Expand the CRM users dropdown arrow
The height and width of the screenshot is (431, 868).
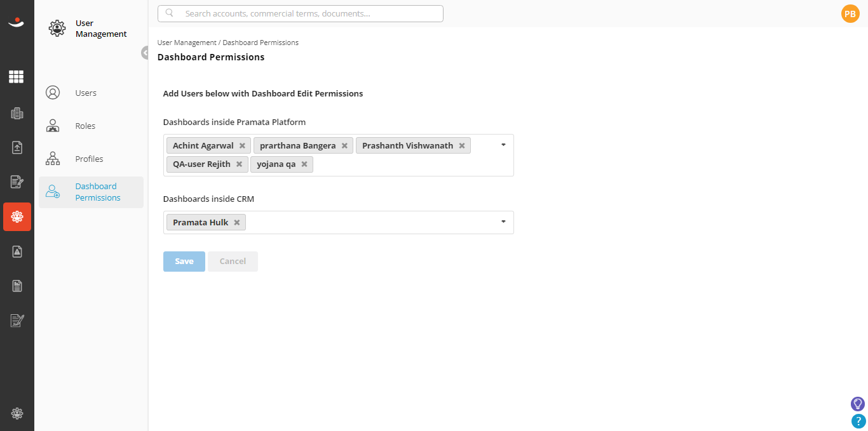[503, 222]
